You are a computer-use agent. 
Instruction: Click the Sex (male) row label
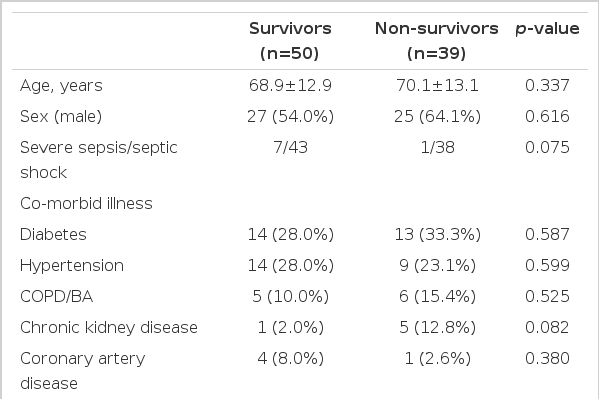pyautogui.click(x=61, y=117)
